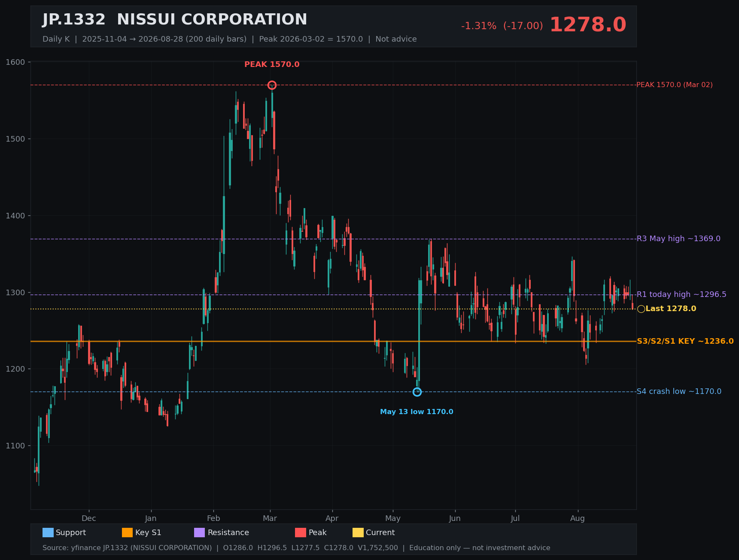
Task: Click the 'May 13 low 1170.0' annotation
Action: [417, 412]
